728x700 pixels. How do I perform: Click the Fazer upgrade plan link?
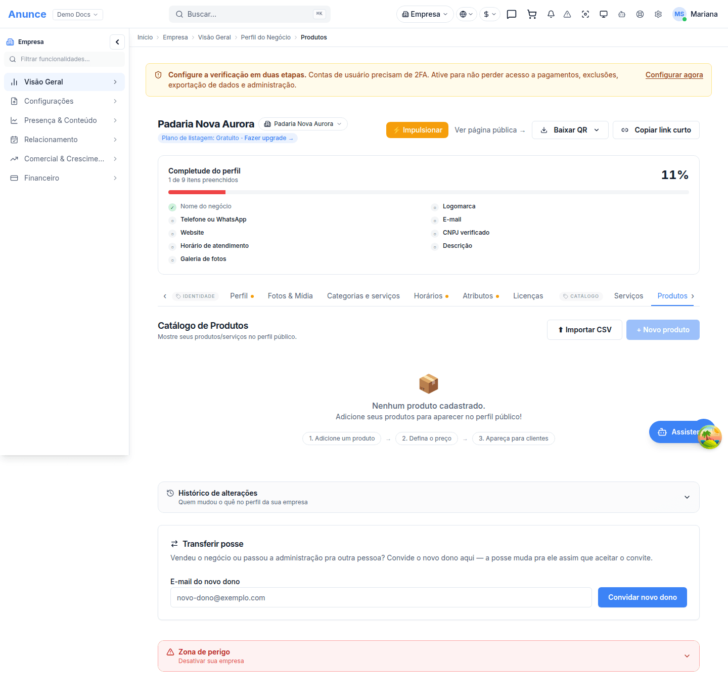[x=268, y=138]
